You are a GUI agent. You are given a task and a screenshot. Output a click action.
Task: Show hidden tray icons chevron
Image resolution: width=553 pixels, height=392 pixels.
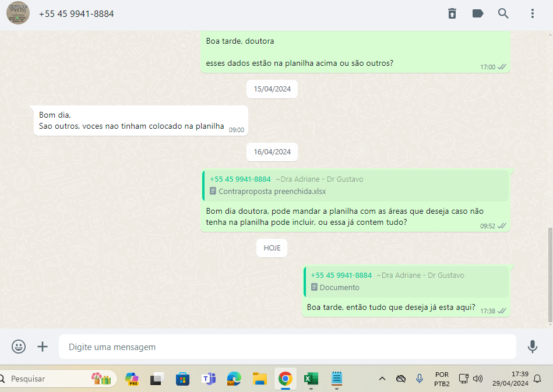pyautogui.click(x=382, y=379)
